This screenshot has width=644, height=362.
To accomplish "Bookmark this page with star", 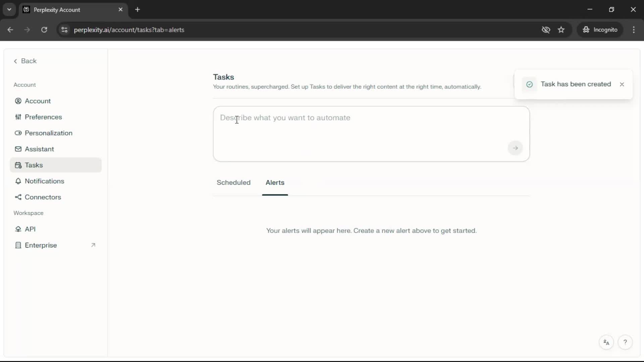I will point(561,30).
